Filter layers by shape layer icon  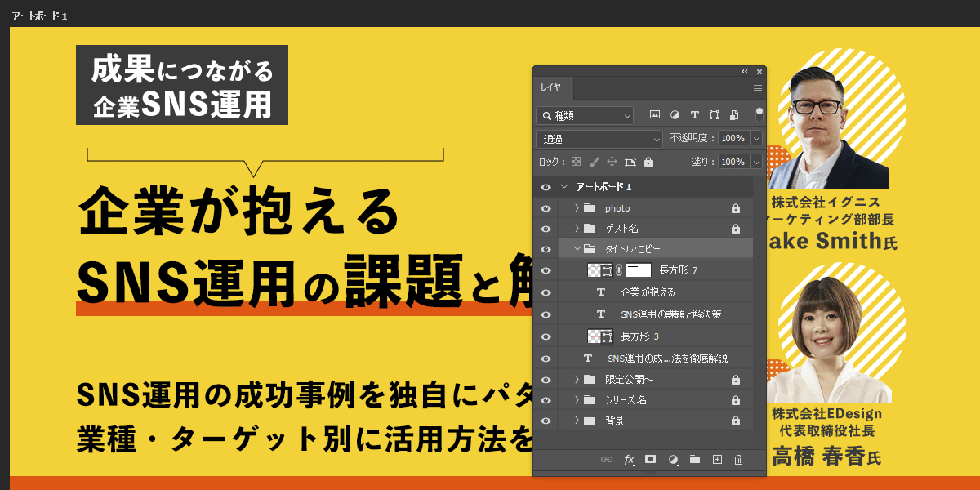click(x=714, y=115)
